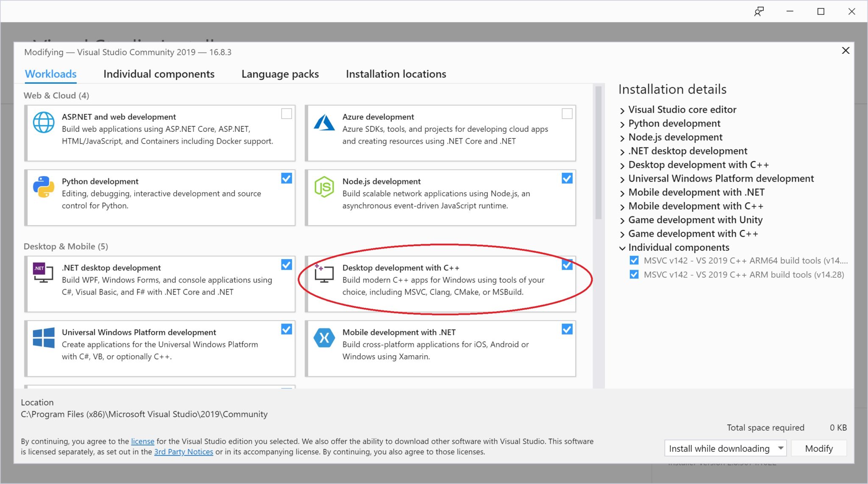Screen dimensions: 868x484
Task: Click the Universal Windows Platform logo icon
Action: tap(44, 337)
